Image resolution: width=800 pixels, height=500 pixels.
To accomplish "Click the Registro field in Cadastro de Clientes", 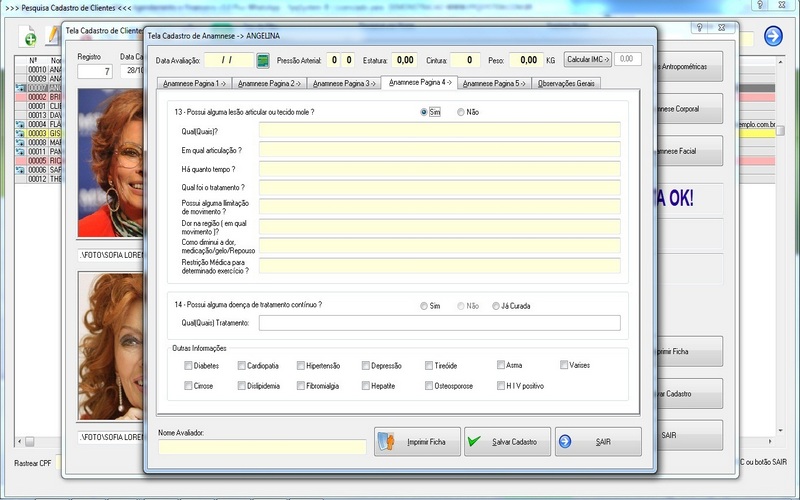I will coord(95,71).
